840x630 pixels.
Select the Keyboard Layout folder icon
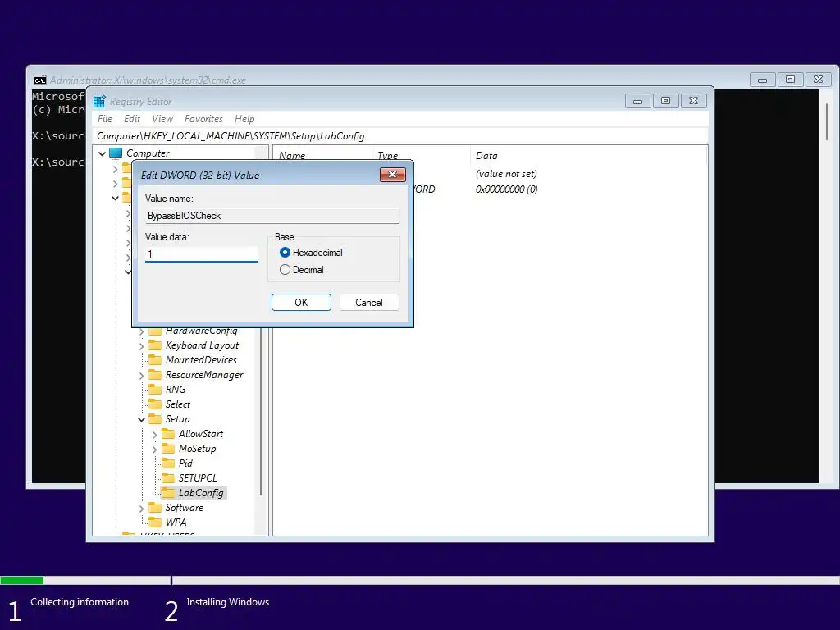[155, 345]
